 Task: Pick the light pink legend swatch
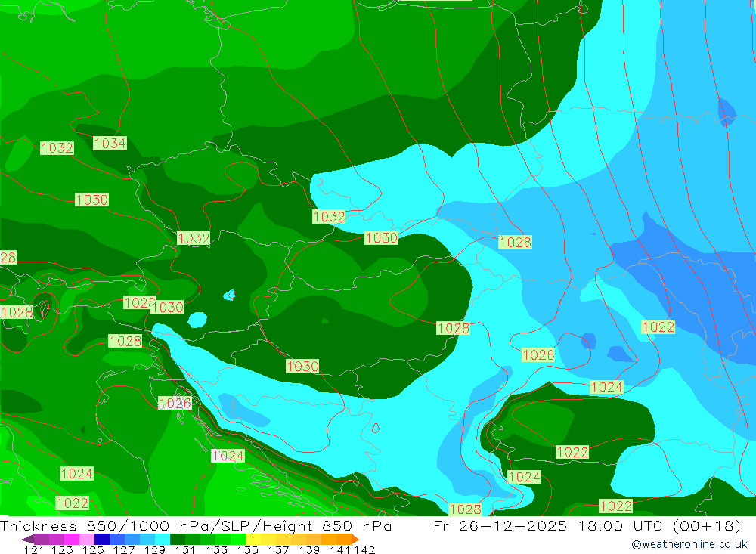tap(87, 539)
